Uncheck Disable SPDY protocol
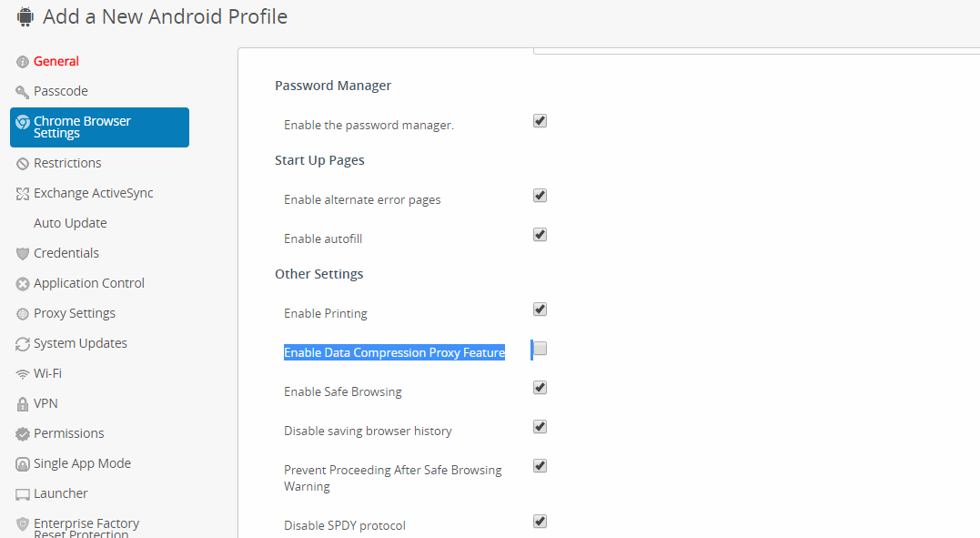This screenshot has width=980, height=538. coord(540,521)
